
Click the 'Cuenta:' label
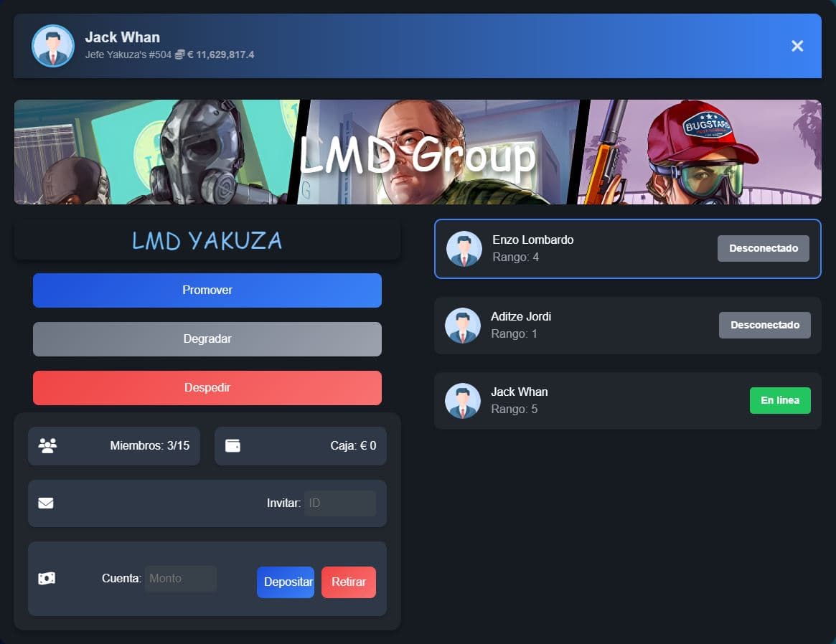coord(121,579)
